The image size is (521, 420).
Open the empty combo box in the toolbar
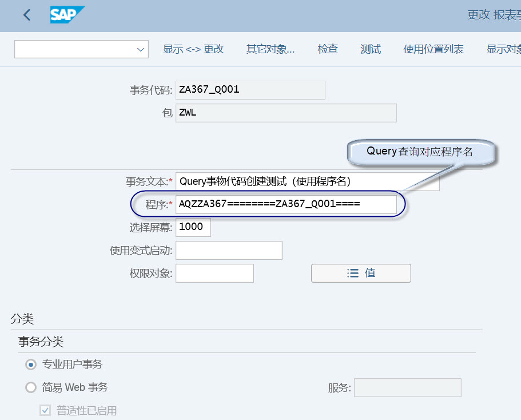[74, 49]
